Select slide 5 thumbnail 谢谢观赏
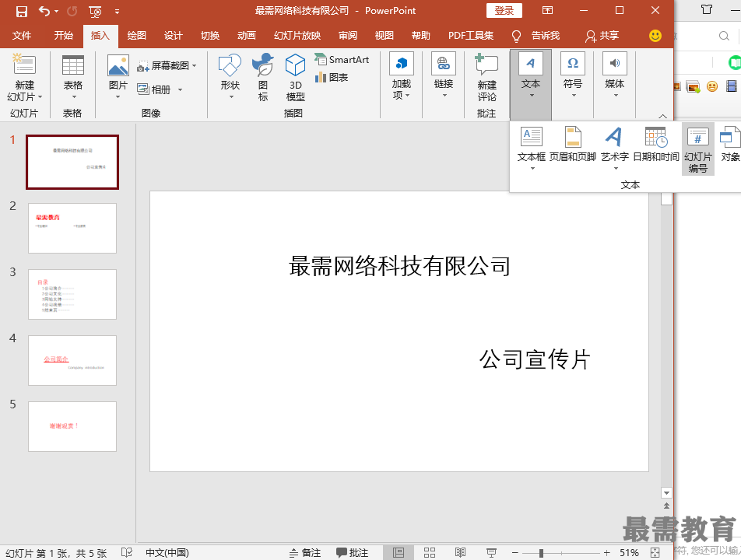The image size is (741, 560). click(72, 426)
